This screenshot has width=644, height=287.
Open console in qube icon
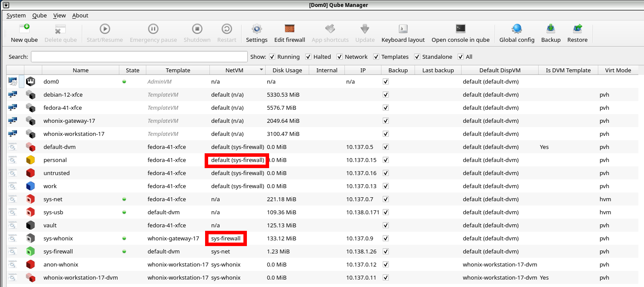[x=461, y=29]
